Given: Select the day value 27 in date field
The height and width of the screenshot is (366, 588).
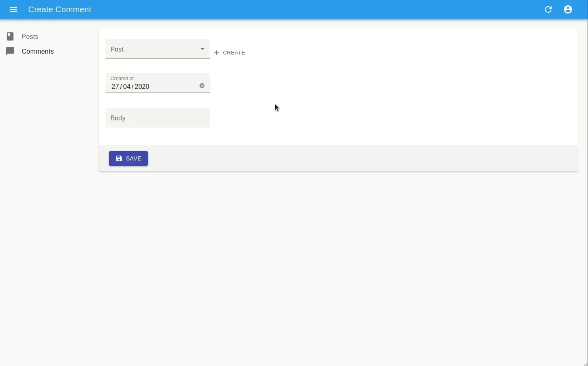Looking at the screenshot, I should [115, 87].
